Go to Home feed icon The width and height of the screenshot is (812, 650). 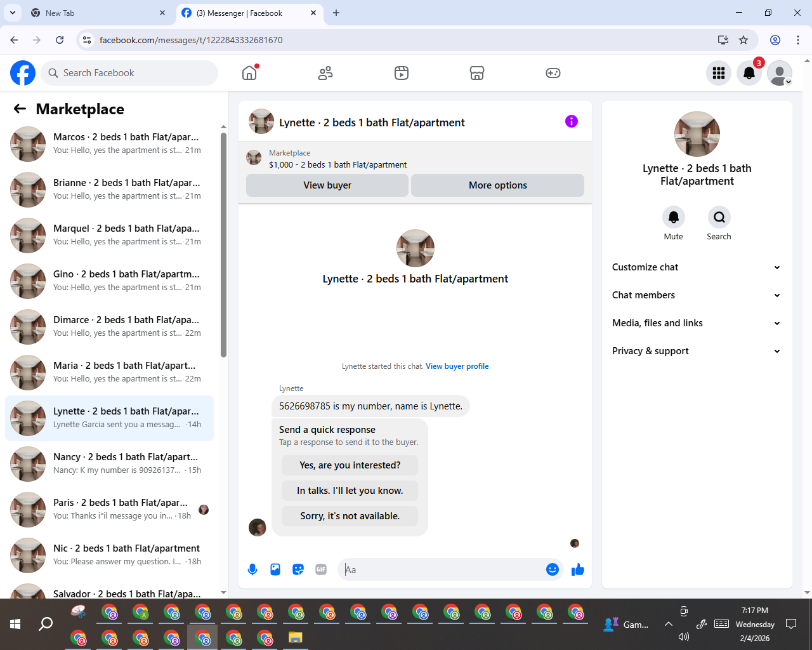249,73
